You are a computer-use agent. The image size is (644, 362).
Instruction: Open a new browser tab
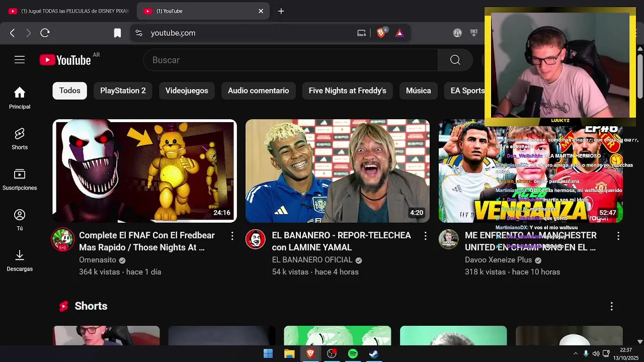point(281,11)
